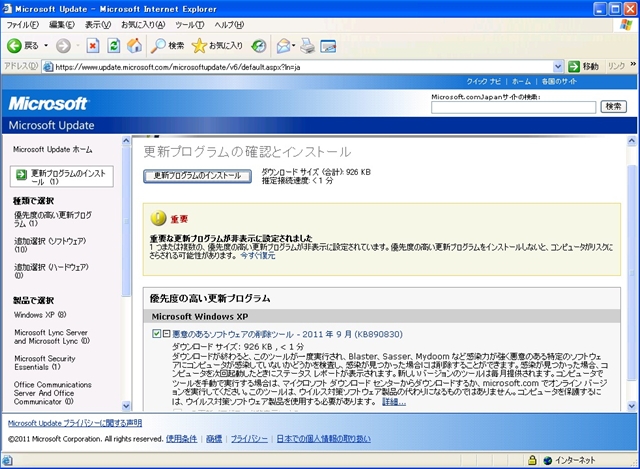This screenshot has width=640, height=469.
Task: Click the Print icon
Action: [308, 46]
